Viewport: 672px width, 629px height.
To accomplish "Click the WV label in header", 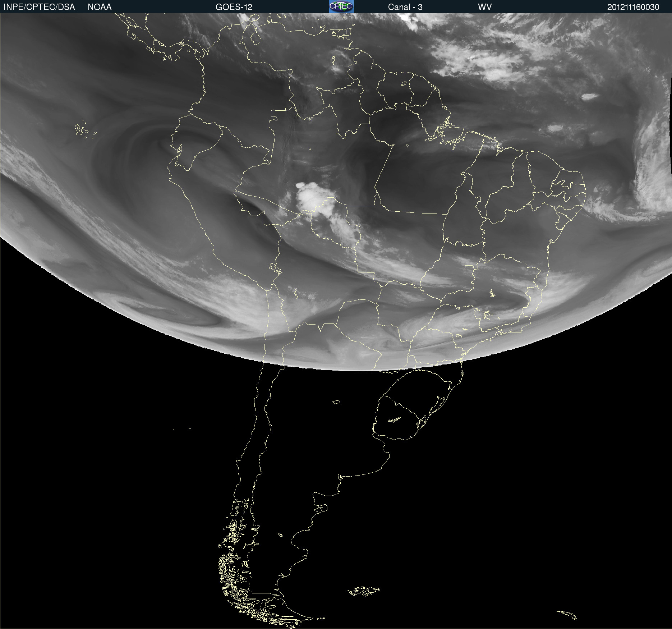I will coord(485,7).
